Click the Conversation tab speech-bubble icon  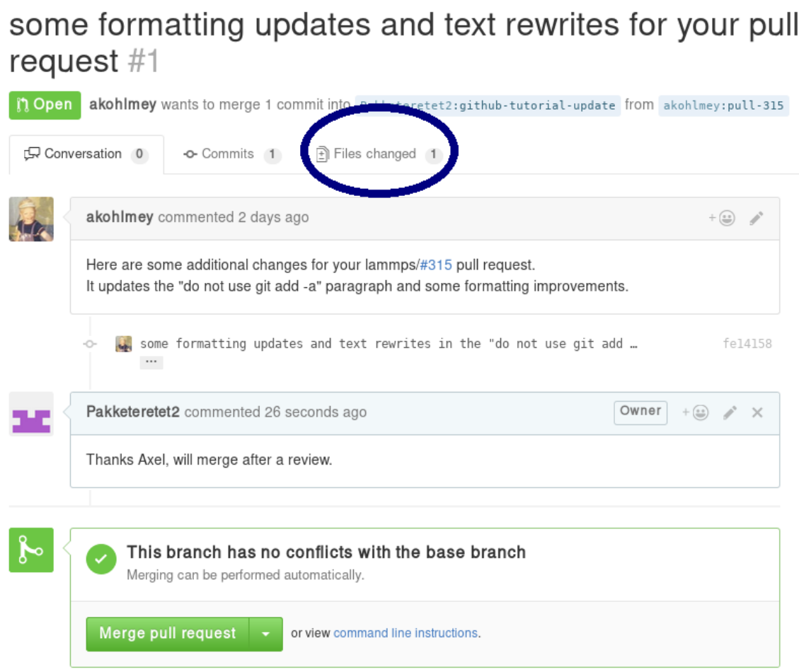(x=32, y=154)
